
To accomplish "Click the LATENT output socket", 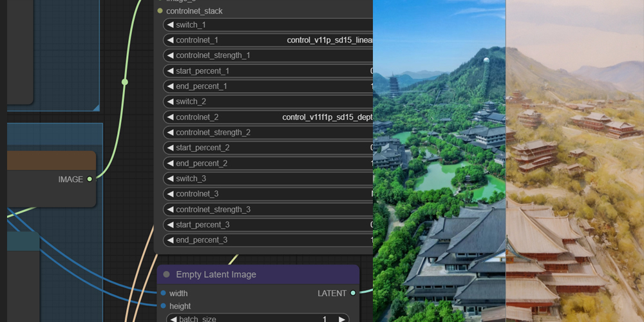I will (x=353, y=293).
